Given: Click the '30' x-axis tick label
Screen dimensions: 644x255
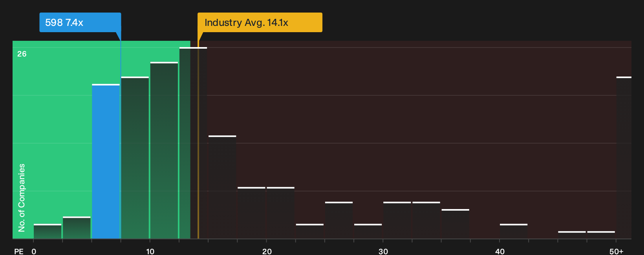Looking at the screenshot, I should click(x=383, y=251).
